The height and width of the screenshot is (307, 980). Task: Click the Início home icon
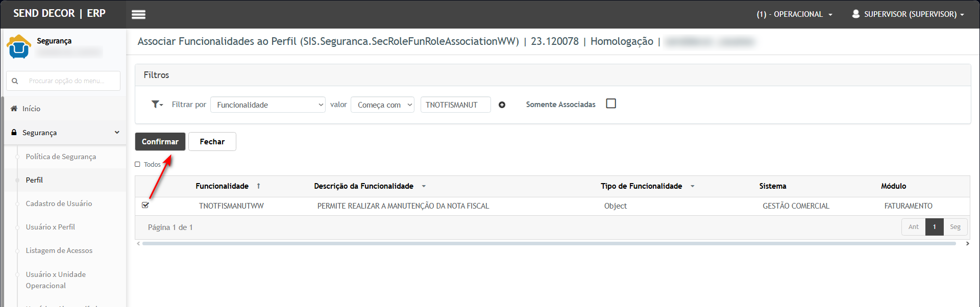14,109
